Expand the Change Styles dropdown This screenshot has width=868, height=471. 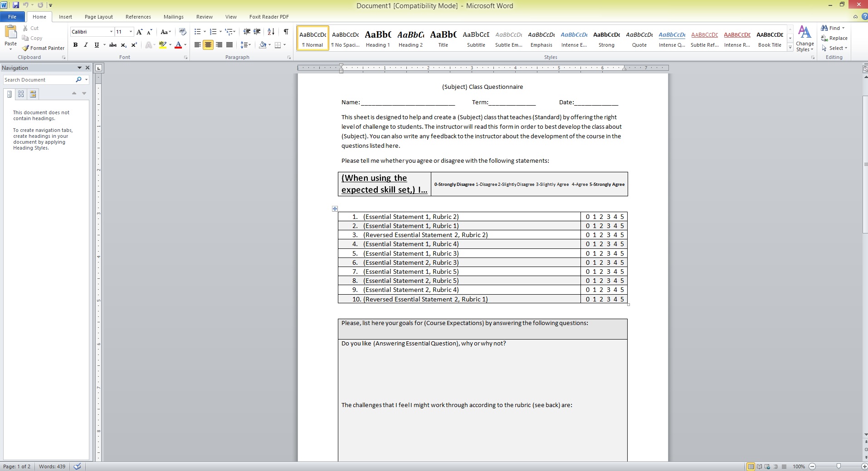click(x=805, y=39)
